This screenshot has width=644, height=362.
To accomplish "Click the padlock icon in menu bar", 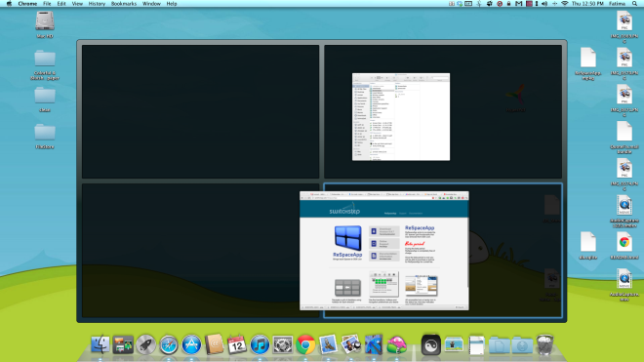I will pos(509,3).
